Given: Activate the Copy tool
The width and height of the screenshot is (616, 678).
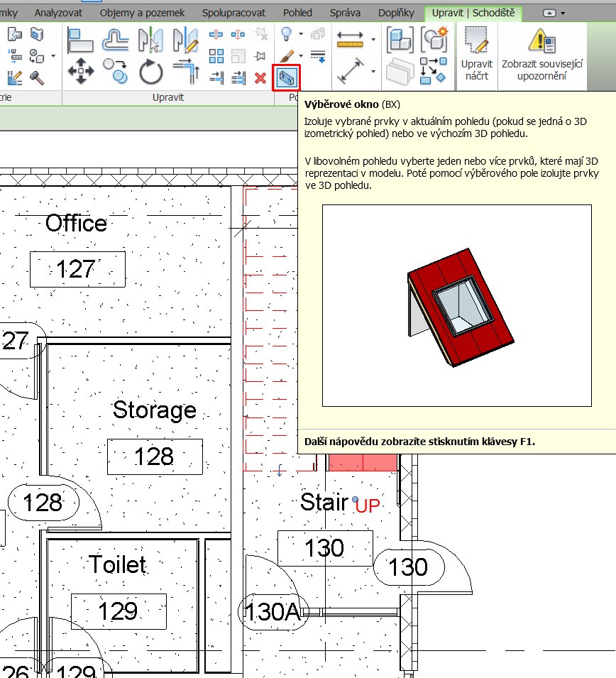Looking at the screenshot, I should coord(116,71).
